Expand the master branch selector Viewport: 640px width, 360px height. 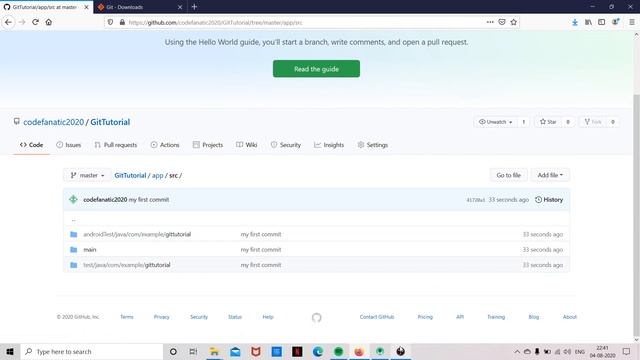pos(87,175)
